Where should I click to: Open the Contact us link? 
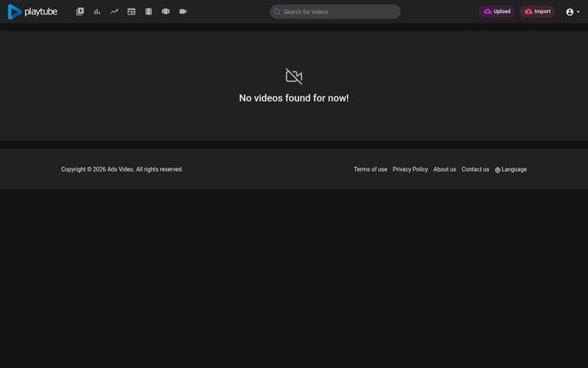(475, 169)
